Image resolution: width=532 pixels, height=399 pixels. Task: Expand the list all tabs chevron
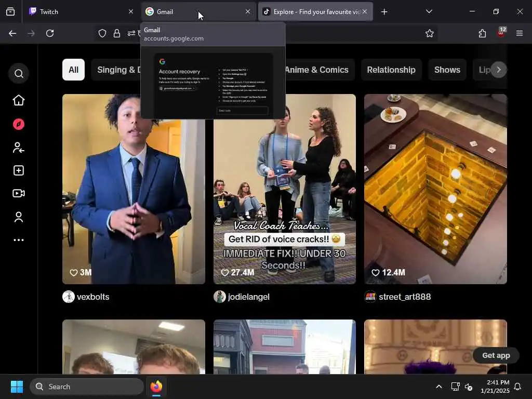point(429,11)
